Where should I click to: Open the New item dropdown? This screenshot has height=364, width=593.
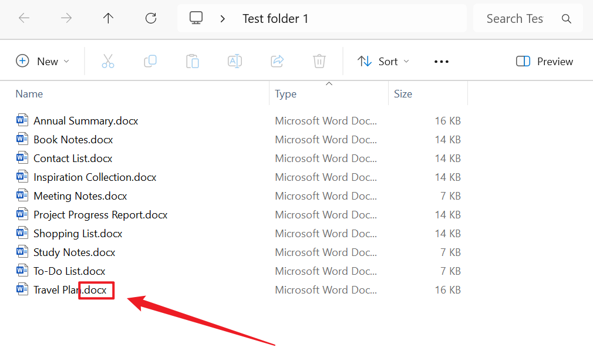[43, 61]
